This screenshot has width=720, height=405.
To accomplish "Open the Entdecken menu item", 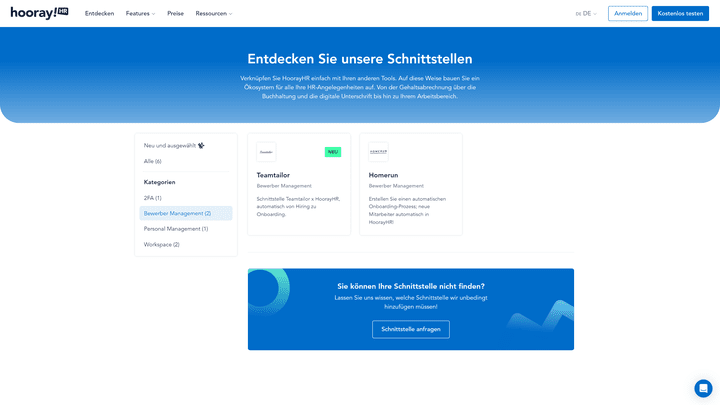I will (99, 13).
